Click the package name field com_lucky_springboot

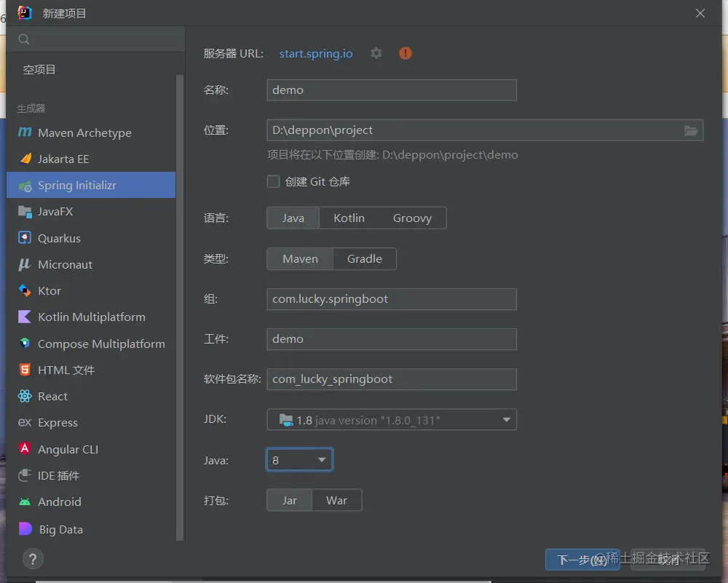tap(392, 378)
